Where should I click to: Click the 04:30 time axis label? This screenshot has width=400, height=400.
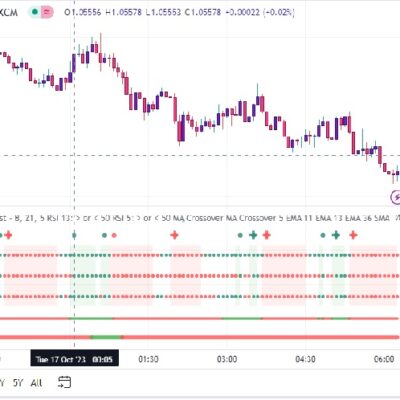[305, 359]
